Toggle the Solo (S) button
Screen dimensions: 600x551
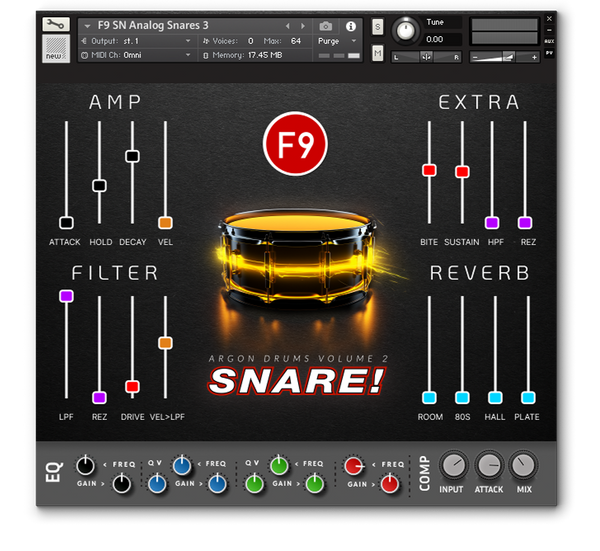tap(378, 27)
